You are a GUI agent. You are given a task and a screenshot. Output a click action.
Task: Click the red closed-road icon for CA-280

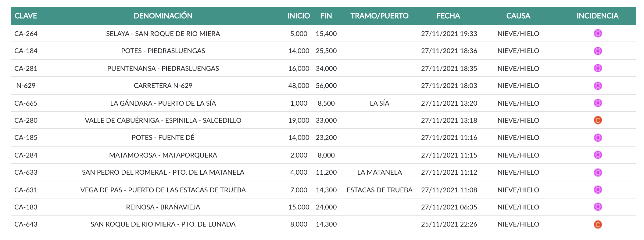(598, 120)
